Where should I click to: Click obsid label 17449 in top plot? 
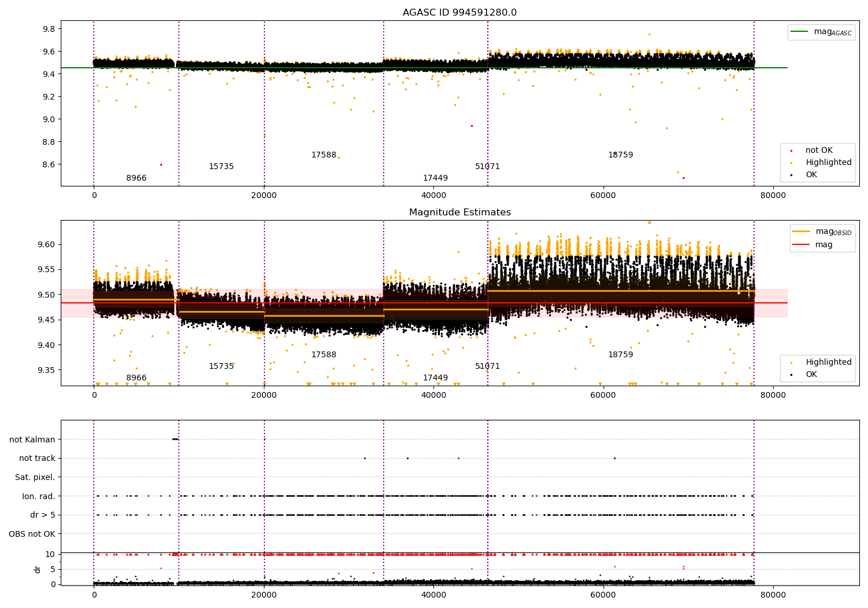[436, 178]
